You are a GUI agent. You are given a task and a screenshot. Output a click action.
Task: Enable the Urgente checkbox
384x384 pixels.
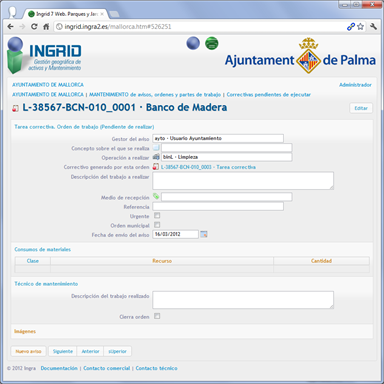pos(157,216)
